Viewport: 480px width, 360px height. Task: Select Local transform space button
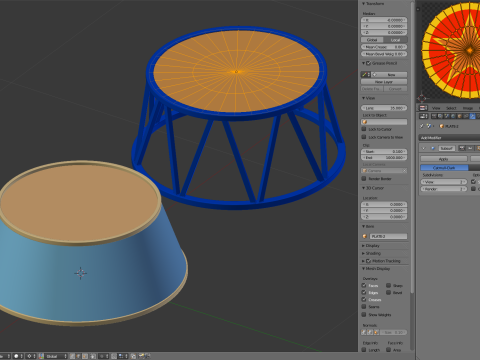396,40
